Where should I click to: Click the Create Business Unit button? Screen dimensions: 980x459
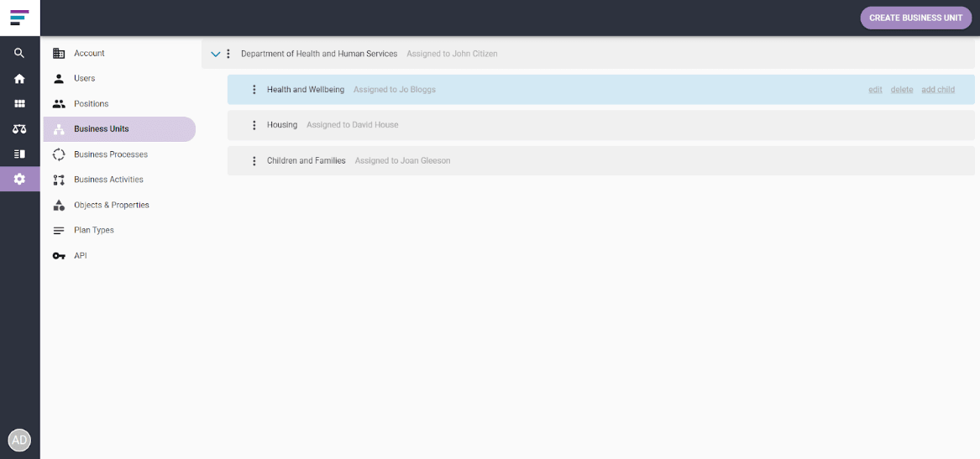coord(915,18)
